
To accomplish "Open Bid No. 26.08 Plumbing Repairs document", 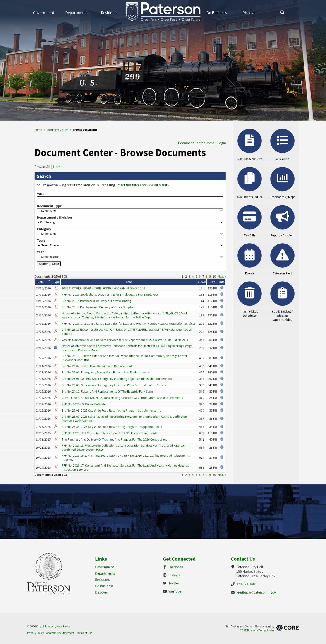I will tap(117, 379).
